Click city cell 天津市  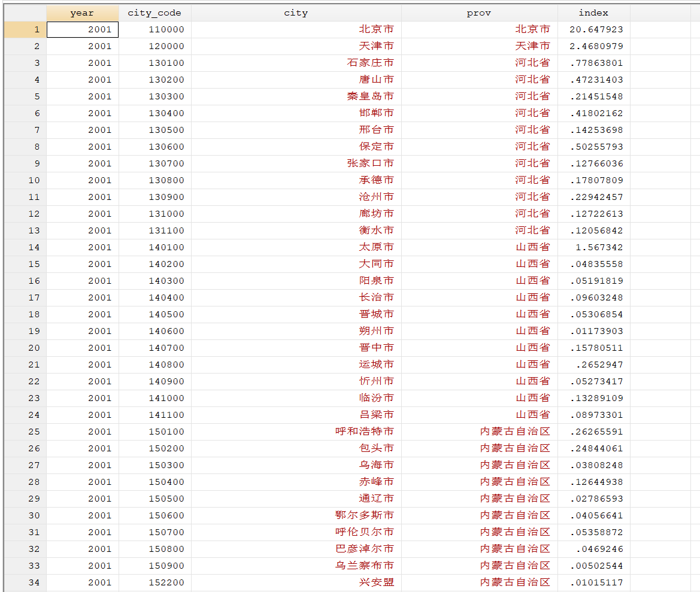click(x=296, y=47)
